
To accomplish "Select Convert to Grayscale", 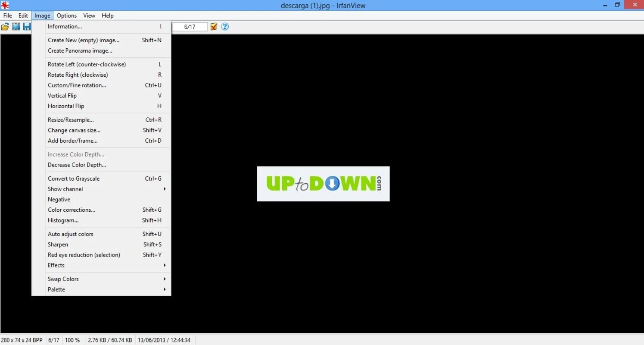I will (x=101, y=178).
